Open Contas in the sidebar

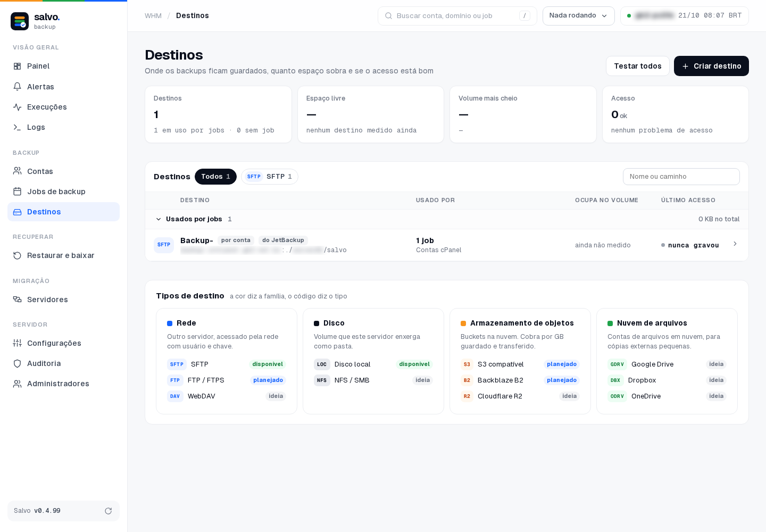(63, 171)
